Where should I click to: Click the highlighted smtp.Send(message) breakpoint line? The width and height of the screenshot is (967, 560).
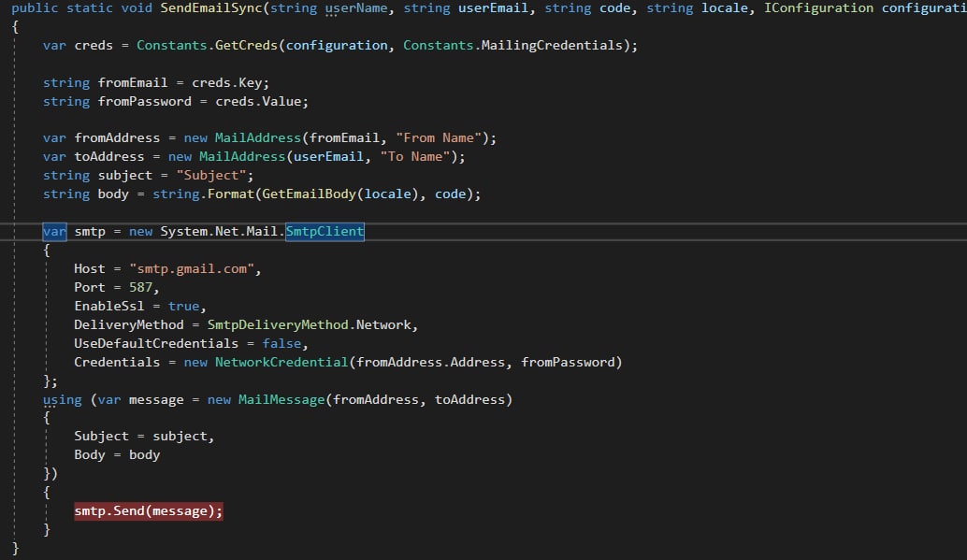point(149,510)
